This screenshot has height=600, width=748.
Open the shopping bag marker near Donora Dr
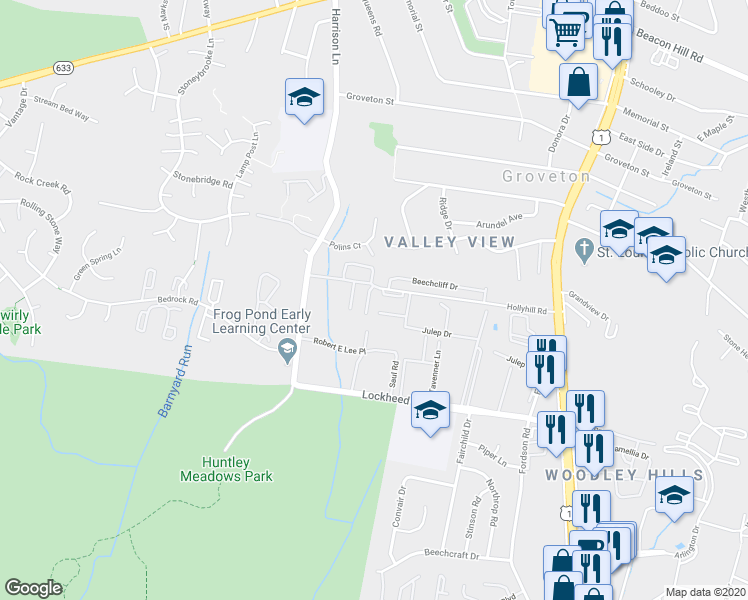pyautogui.click(x=578, y=85)
